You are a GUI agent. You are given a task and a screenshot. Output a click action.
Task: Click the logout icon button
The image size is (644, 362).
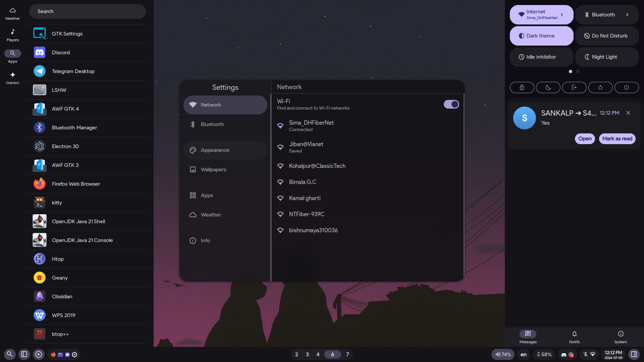574,87
